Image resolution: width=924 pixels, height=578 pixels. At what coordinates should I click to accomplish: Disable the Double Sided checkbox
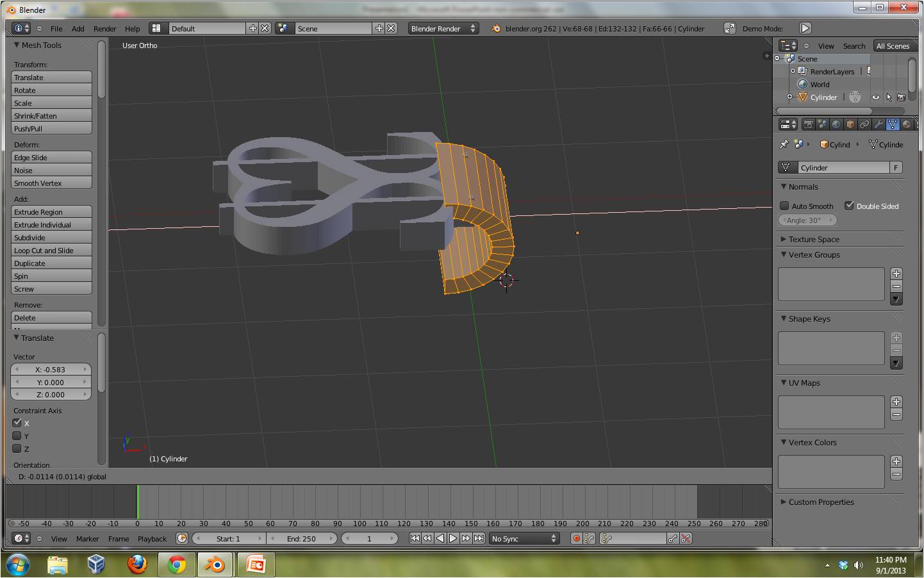coord(850,206)
